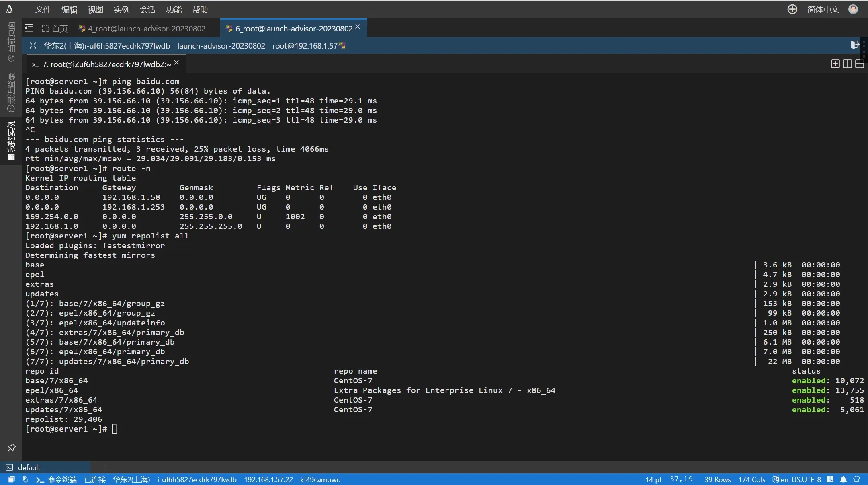The height and width of the screenshot is (485, 868).
Task: Toggle the sidebar list with hamburger icon
Action: point(29,28)
